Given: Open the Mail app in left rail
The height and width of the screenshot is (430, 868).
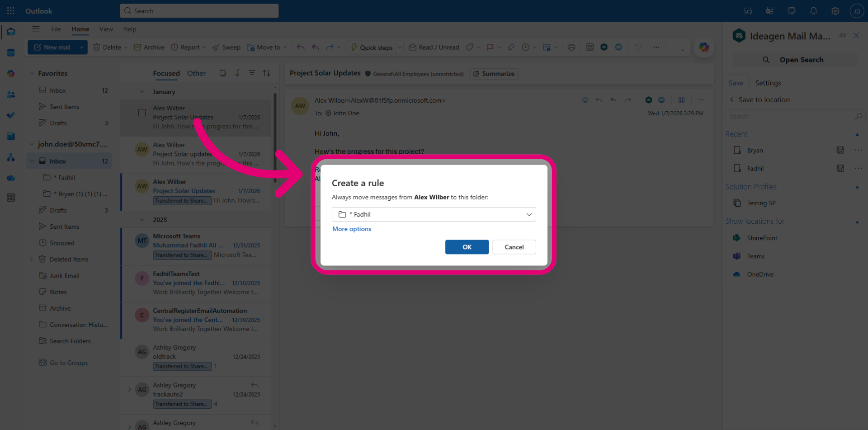Looking at the screenshot, I should [11, 32].
